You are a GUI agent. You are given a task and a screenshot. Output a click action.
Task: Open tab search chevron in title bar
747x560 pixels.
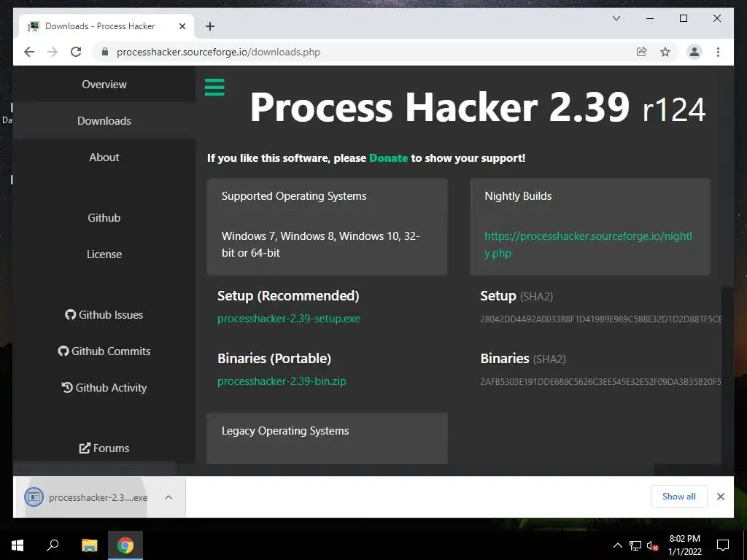tap(616, 18)
